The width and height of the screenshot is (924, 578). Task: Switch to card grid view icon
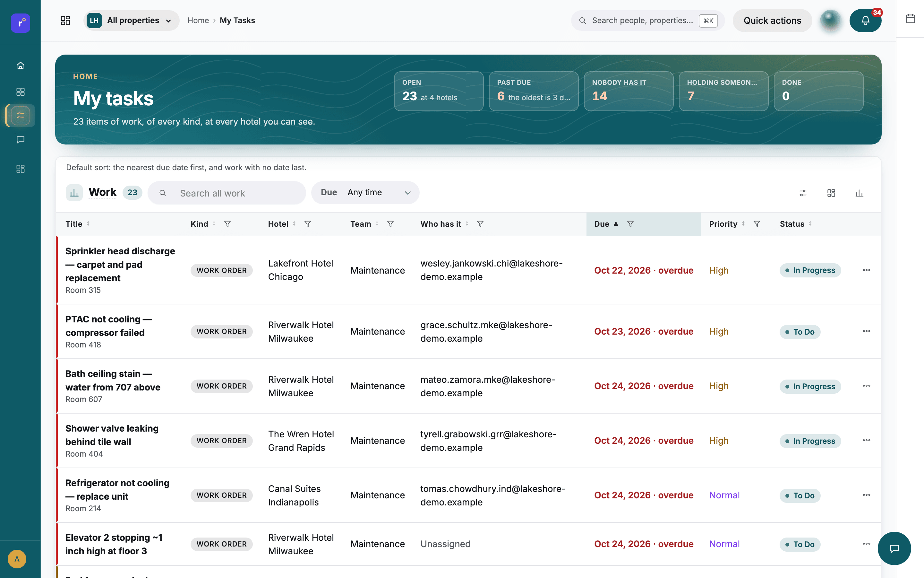click(x=831, y=193)
